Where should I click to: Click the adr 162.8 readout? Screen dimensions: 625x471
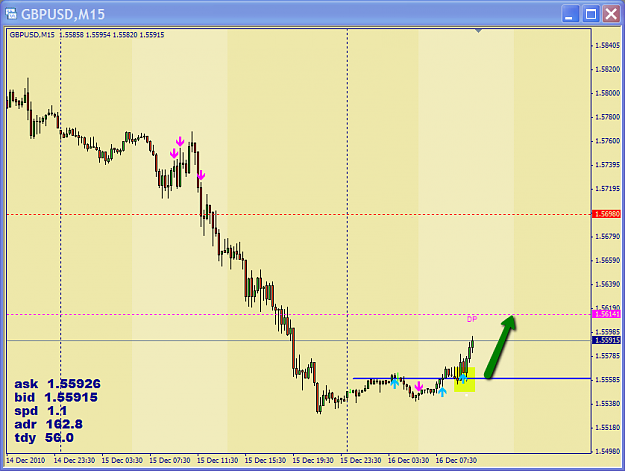coord(48,424)
